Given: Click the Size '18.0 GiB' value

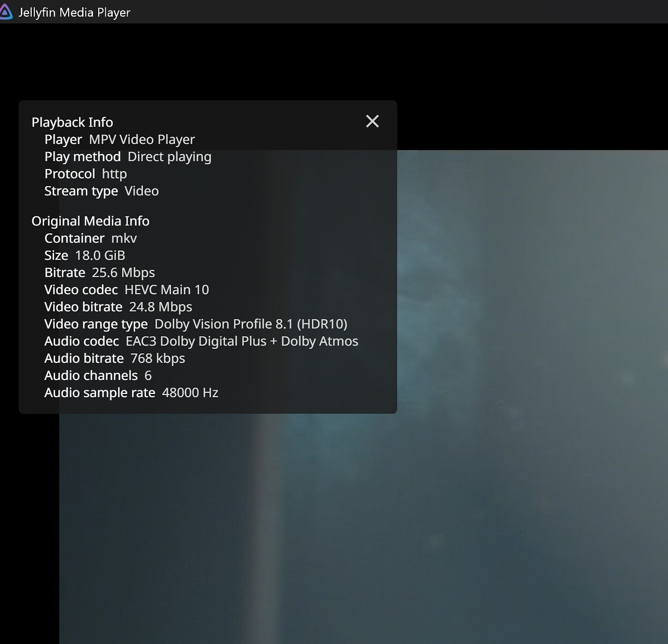Looking at the screenshot, I should point(100,255).
